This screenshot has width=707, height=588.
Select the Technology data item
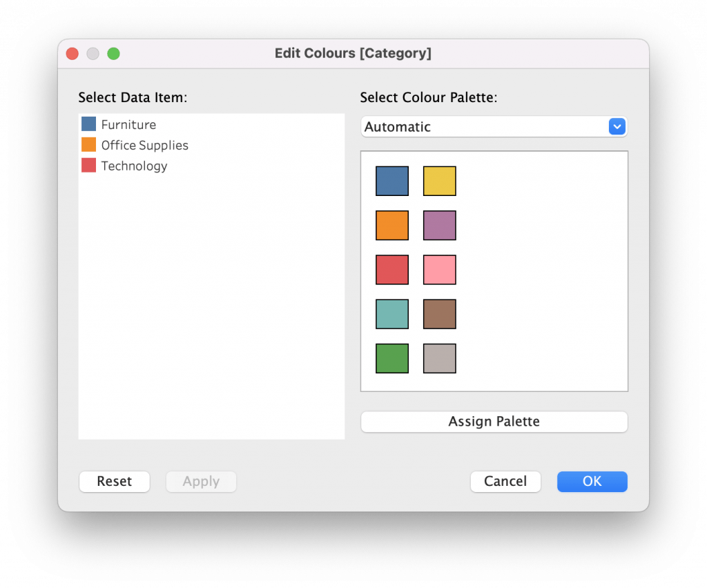(x=134, y=166)
